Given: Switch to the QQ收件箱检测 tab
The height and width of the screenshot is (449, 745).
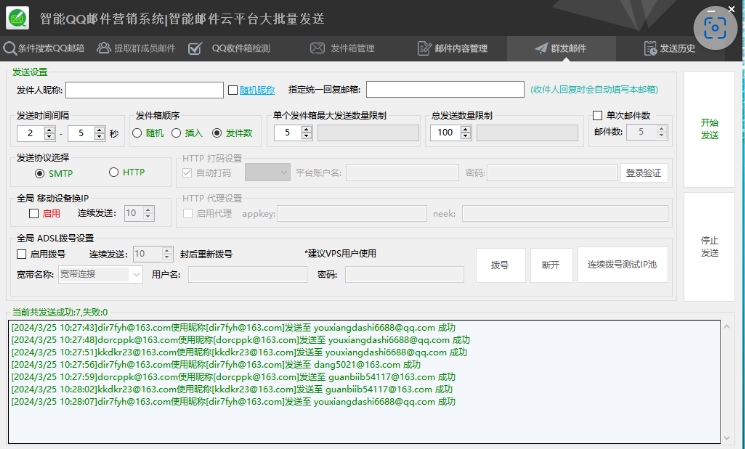Looking at the screenshot, I should pyautogui.click(x=229, y=48).
